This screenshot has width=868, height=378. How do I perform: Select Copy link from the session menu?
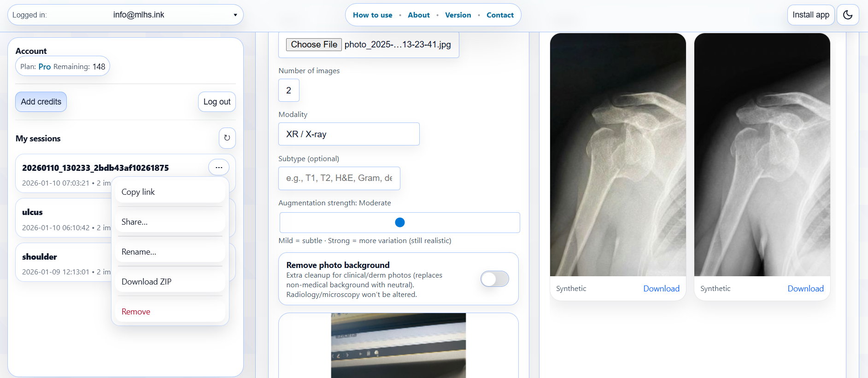138,192
